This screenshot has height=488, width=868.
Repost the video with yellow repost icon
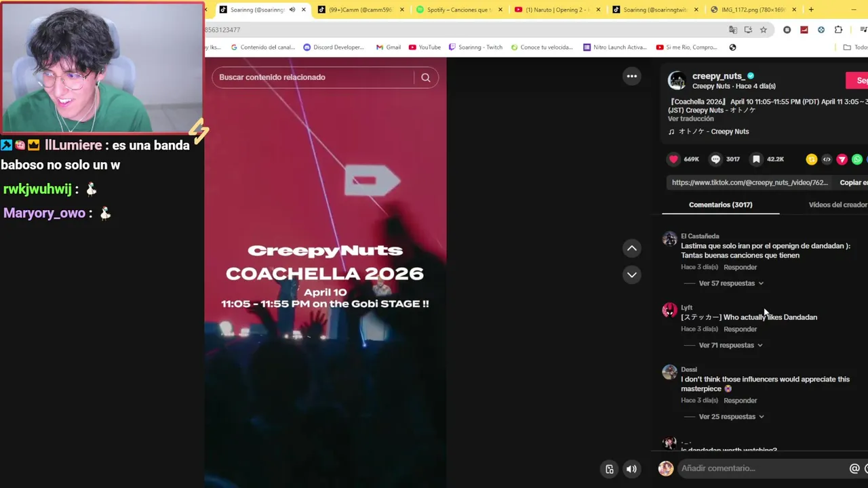coord(811,159)
